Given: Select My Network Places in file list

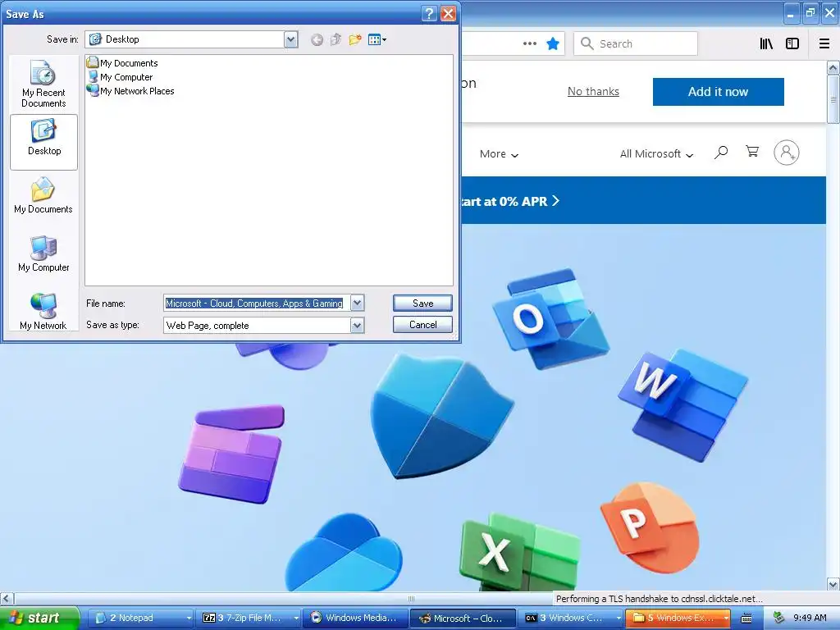Looking at the screenshot, I should pos(130,90).
